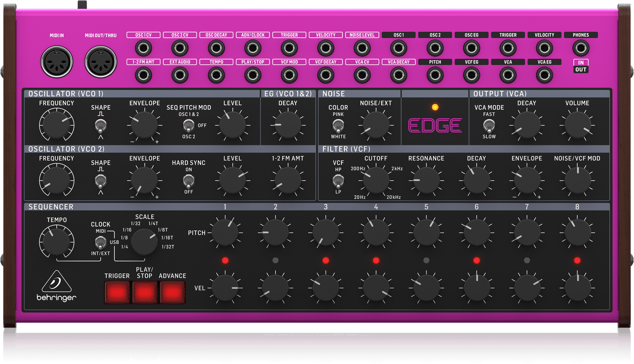The height and width of the screenshot is (364, 634).
Task: Click the EXT AUDIO input jack
Action: [x=180, y=75]
